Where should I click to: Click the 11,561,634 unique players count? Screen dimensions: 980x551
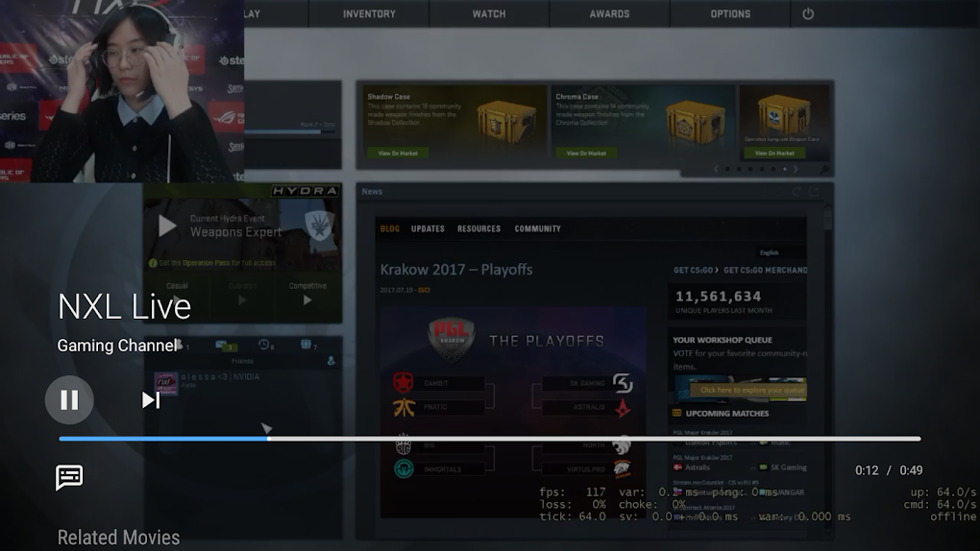pyautogui.click(x=718, y=296)
